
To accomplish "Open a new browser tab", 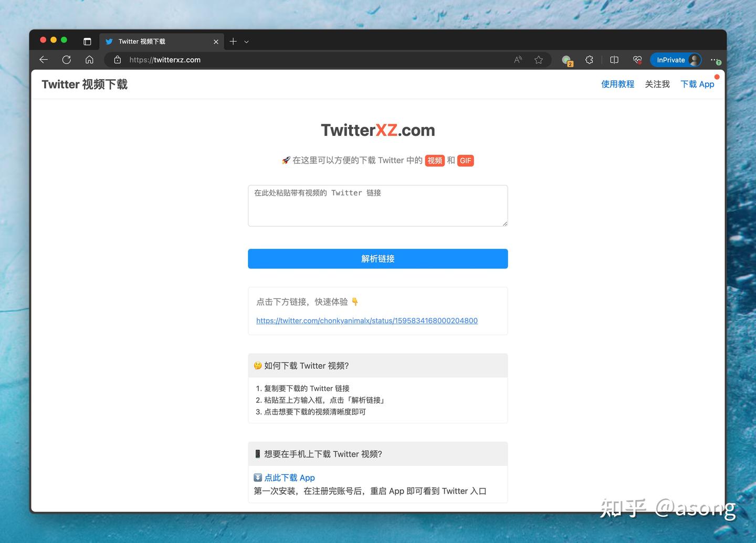I will tap(233, 41).
